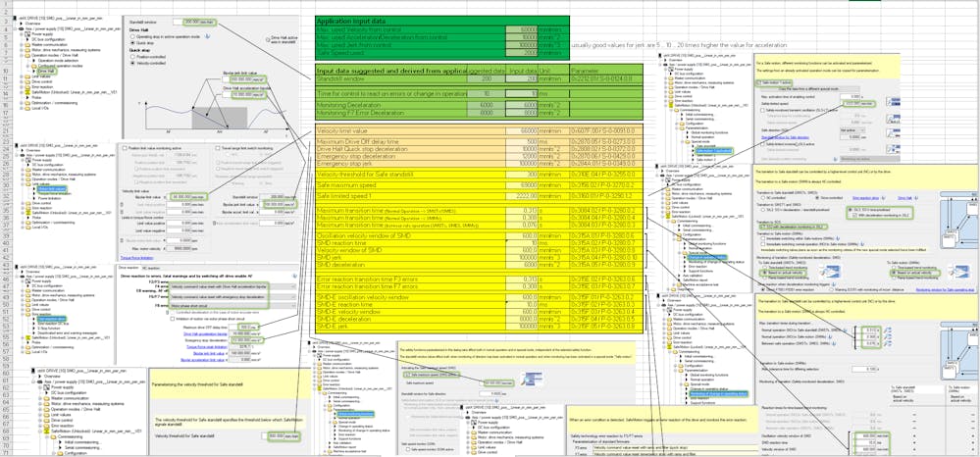
Task: Select highlighted Motion limit values tree item
Action: point(52,189)
